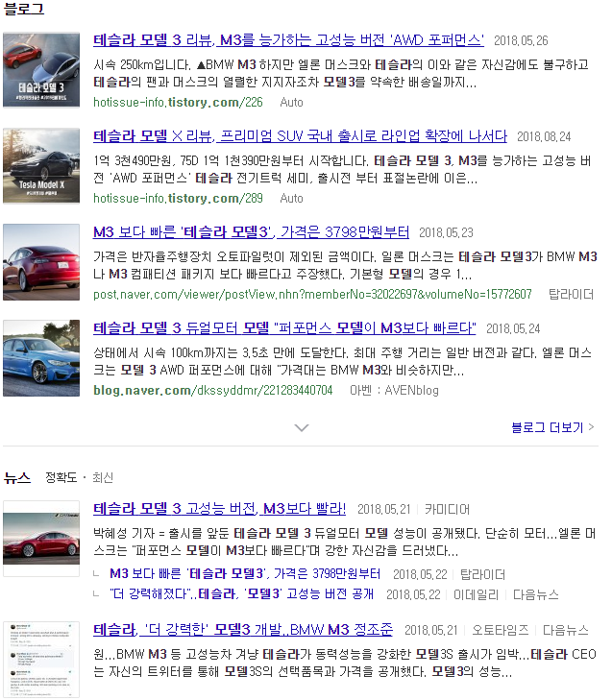Click the 오토타임즈 source label
This screenshot has height=700, width=612.
501,630
